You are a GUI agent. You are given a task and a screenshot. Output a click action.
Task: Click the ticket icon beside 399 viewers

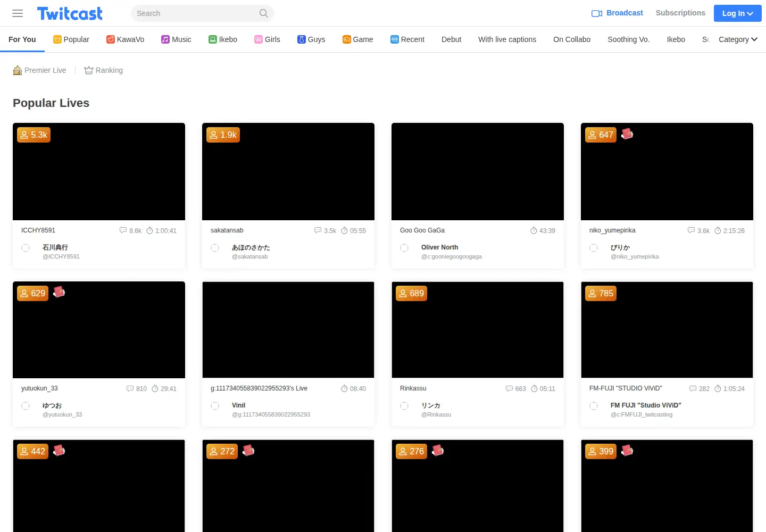[627, 450]
